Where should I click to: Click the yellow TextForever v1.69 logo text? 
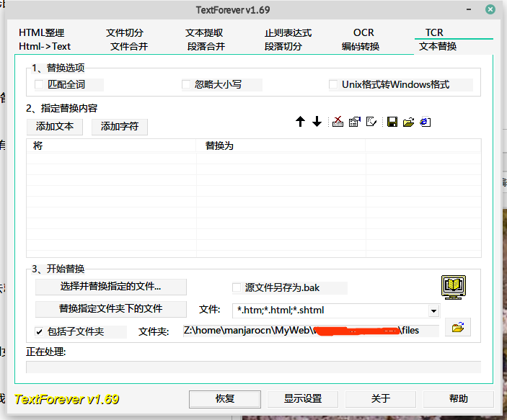point(66,400)
